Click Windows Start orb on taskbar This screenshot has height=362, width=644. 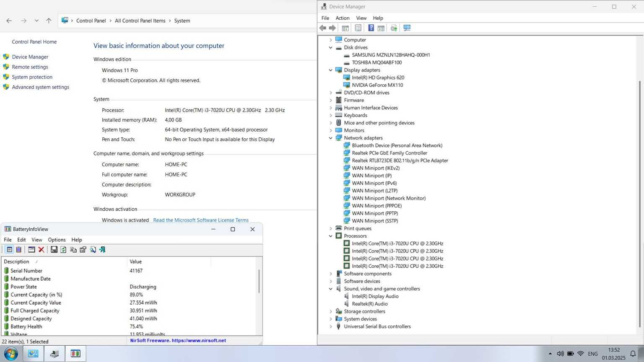tap(10, 354)
